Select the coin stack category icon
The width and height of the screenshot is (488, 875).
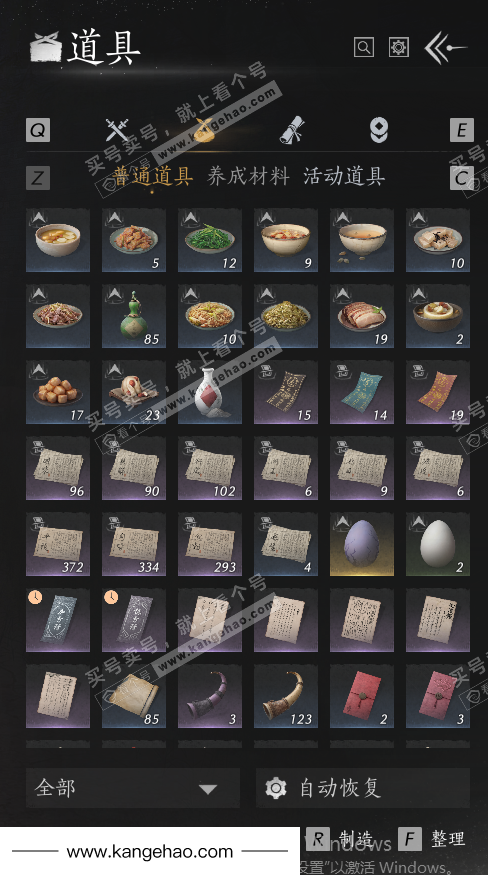point(379,131)
